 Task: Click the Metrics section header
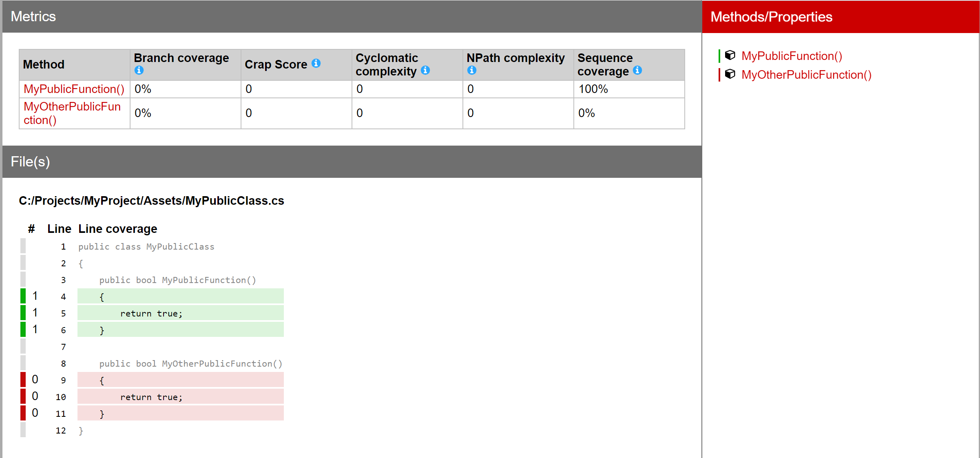pos(34,16)
